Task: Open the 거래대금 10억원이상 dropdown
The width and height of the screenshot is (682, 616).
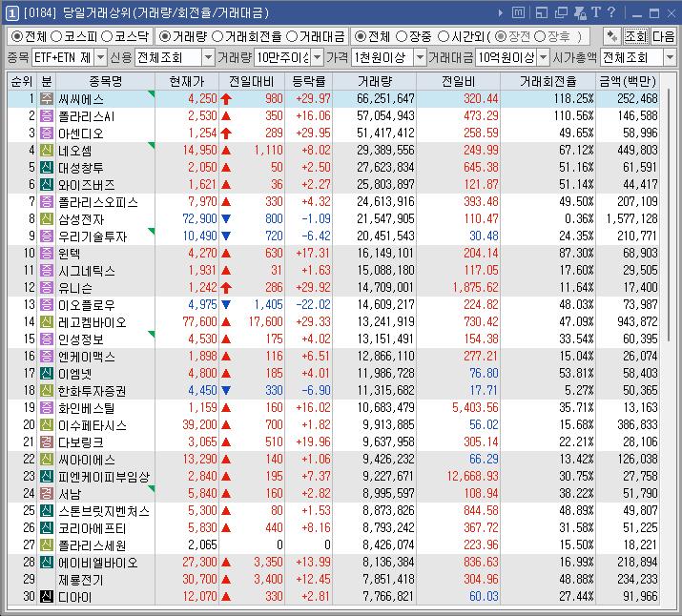Action: [x=543, y=57]
